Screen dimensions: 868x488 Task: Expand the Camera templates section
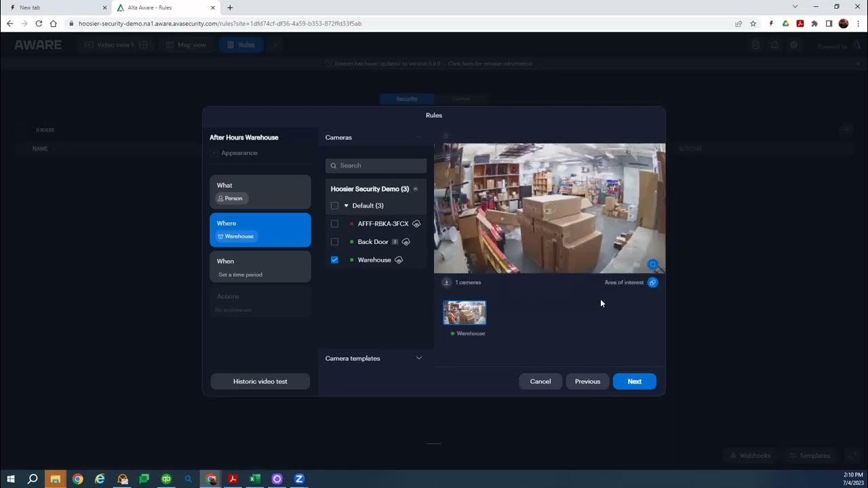(x=419, y=358)
